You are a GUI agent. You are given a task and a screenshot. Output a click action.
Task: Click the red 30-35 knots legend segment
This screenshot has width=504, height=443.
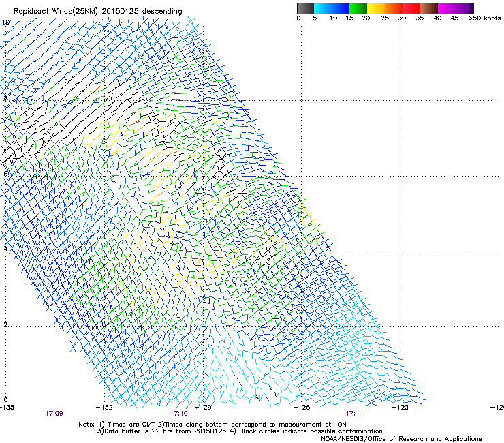point(411,8)
